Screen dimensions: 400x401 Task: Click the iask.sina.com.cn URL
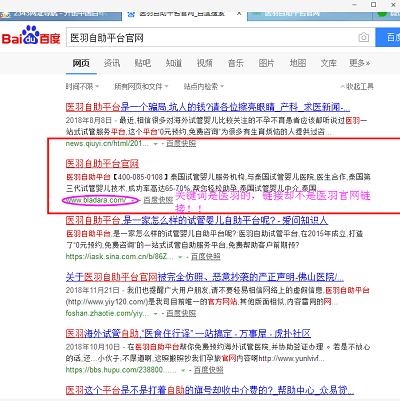coord(119,257)
